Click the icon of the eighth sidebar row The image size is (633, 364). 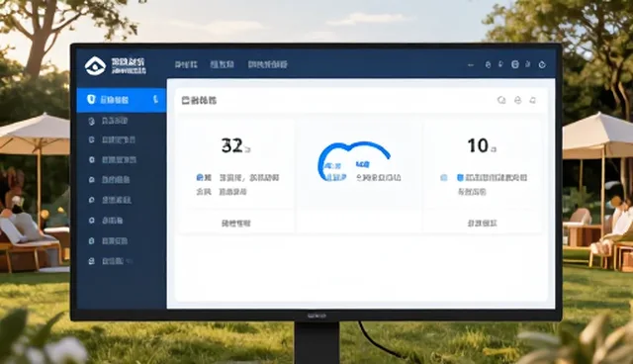(x=92, y=241)
